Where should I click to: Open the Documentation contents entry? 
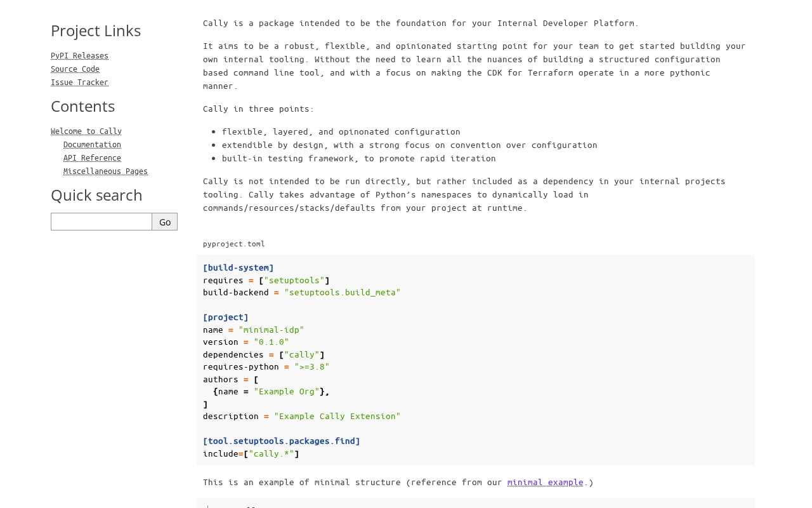coord(92,145)
